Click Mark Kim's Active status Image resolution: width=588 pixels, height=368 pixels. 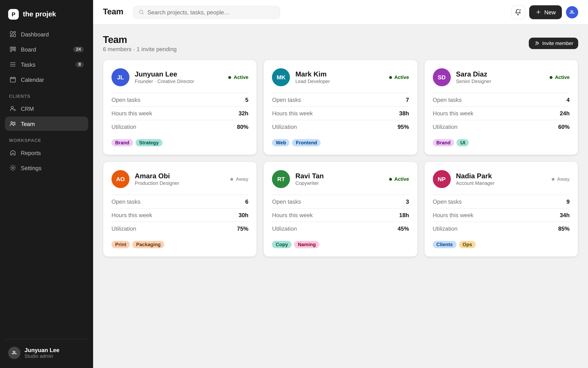click(x=399, y=77)
